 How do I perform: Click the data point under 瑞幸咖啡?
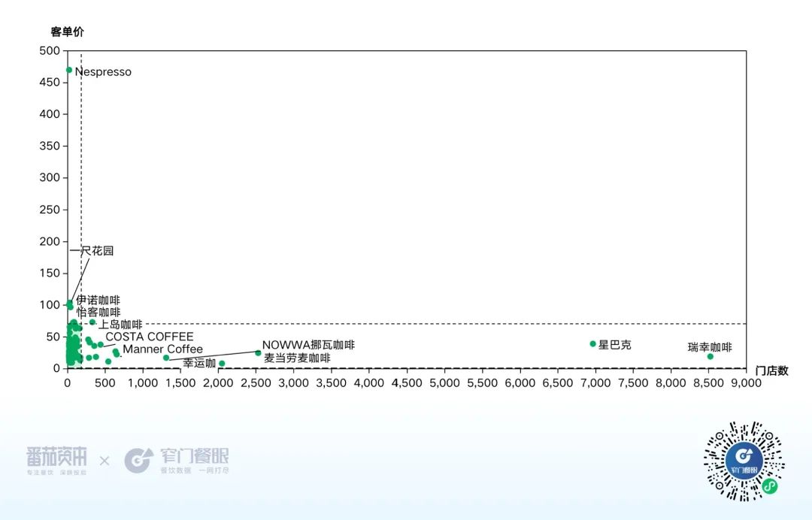click(x=710, y=356)
